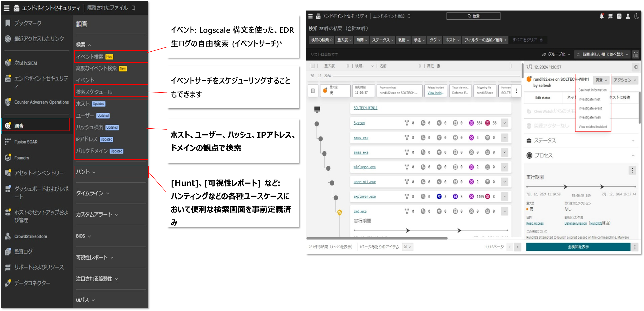The height and width of the screenshot is (311, 644).
Task: Collapse the cmd.exe process row
Action: coord(504,212)
